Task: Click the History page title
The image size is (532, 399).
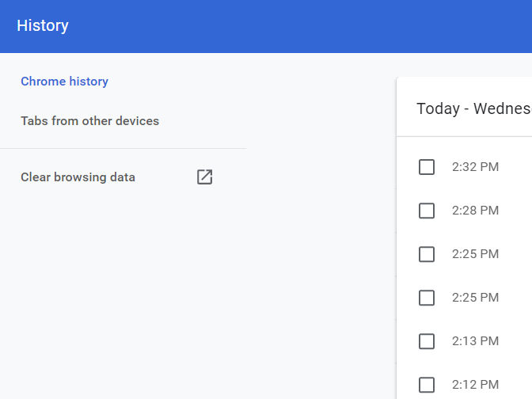Action: [43, 26]
